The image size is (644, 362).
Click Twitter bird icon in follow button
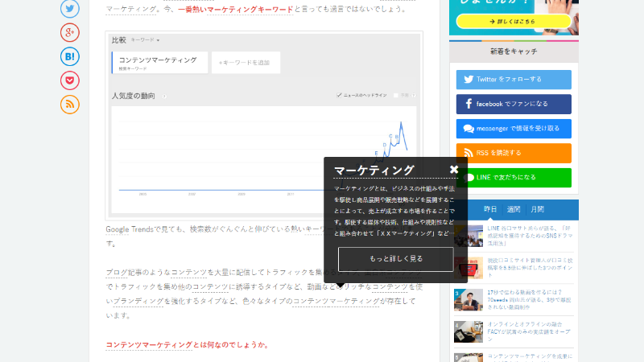coord(469,79)
